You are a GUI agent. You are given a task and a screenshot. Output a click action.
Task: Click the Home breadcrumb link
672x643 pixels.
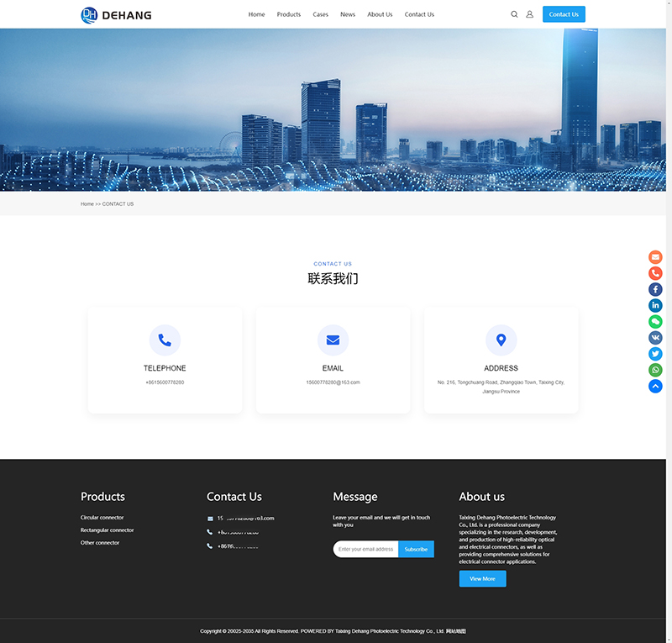click(x=87, y=204)
